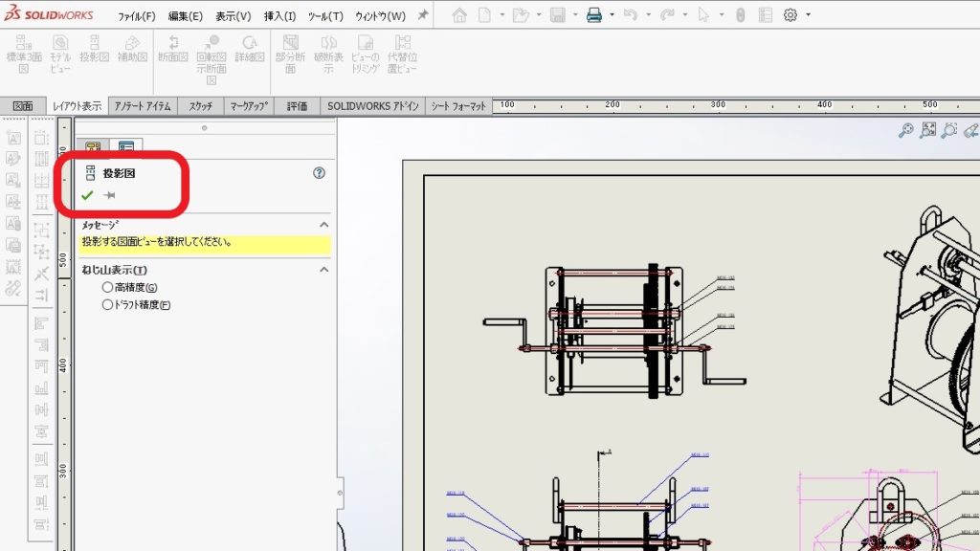
Task: Open help for the 投影図 panel
Action: point(320,173)
